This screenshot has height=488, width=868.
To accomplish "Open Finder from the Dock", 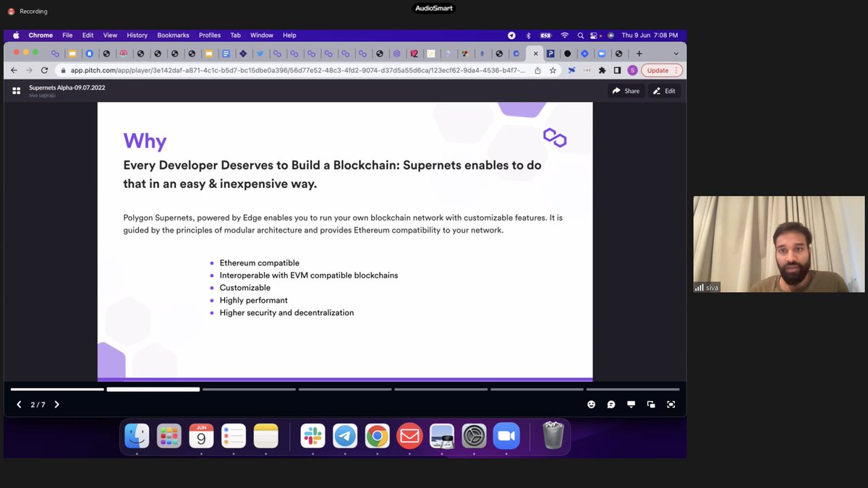I will 137,436.
